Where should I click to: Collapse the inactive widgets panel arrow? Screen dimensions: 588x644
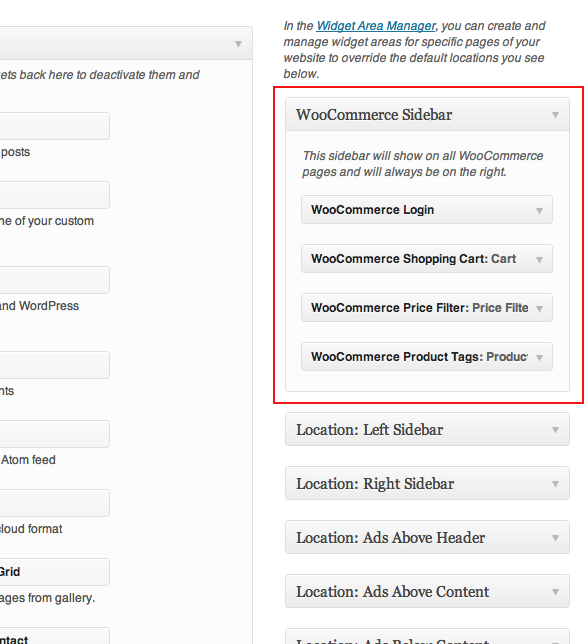(238, 44)
